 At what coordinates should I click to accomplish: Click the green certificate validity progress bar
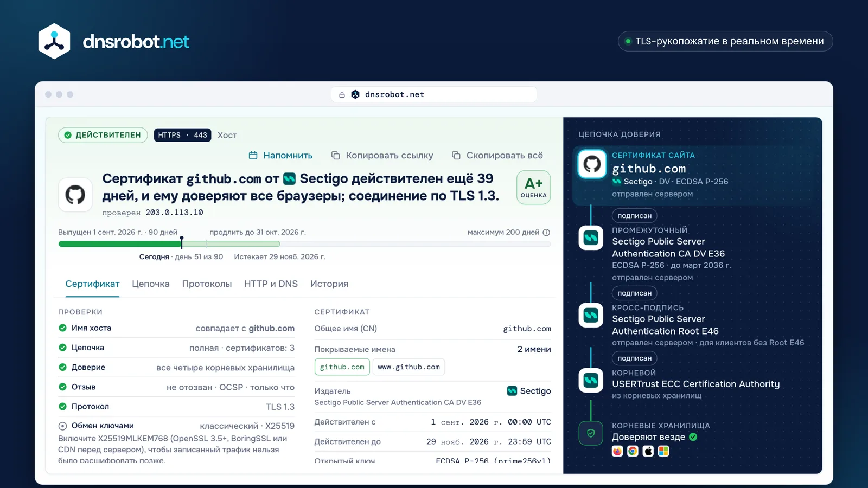[x=120, y=244]
